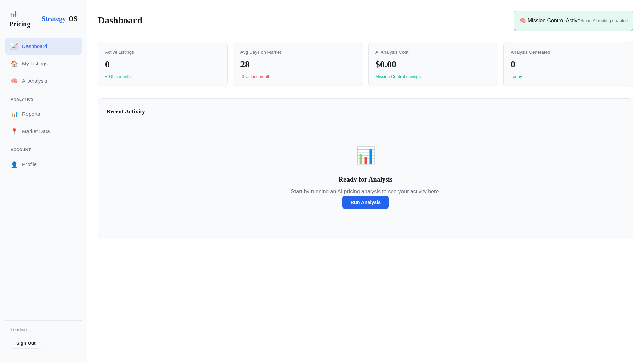Select the Active Listings stat label

point(119,52)
